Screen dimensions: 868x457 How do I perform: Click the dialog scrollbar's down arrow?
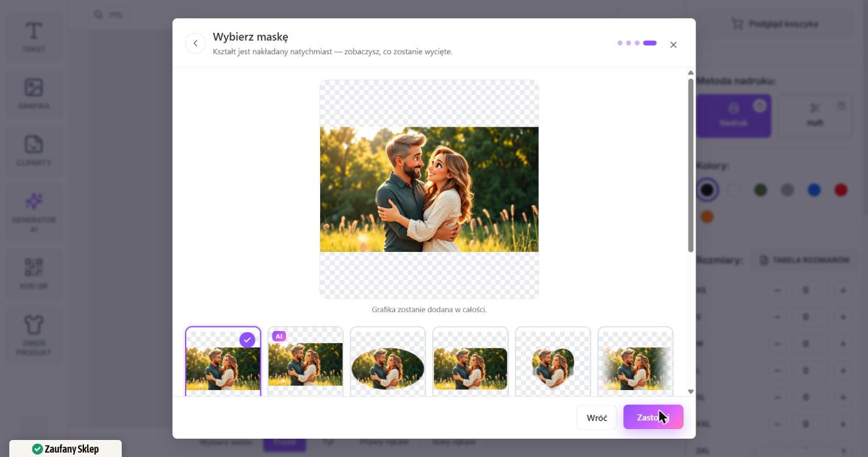[x=690, y=391]
